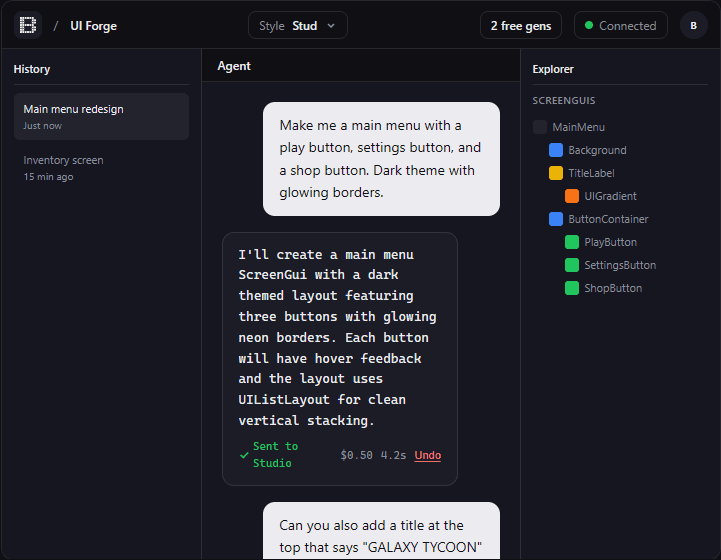Undo the last agent generation
This screenshot has height=560, width=721.
coord(427,455)
